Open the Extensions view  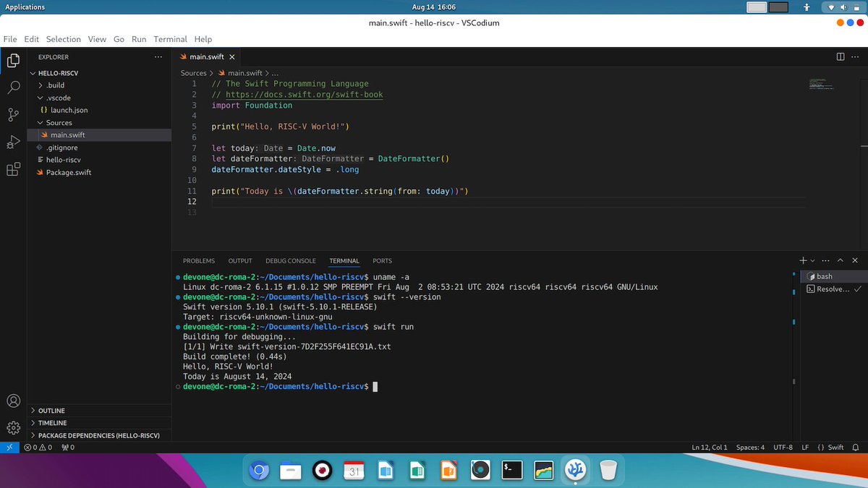[13, 169]
